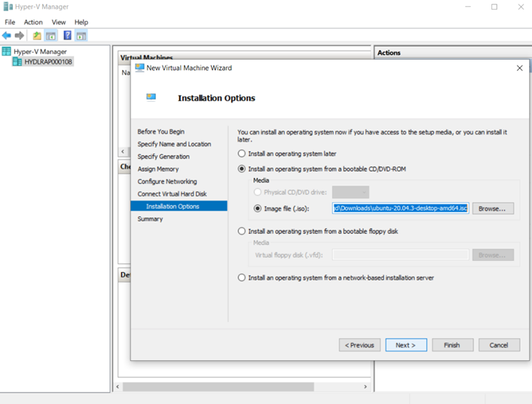532x404 pixels.
Task: Select install from bootable floppy disk option
Action: coord(242,231)
